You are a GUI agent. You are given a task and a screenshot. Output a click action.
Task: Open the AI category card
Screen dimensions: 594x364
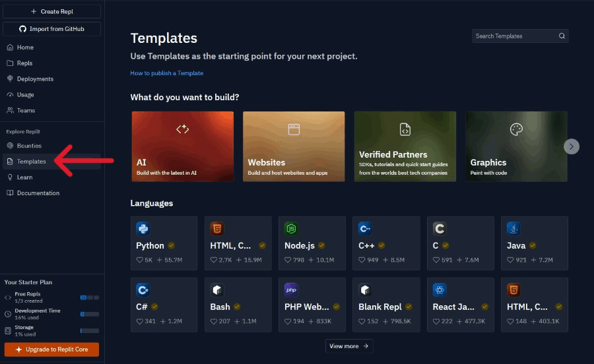[183, 146]
